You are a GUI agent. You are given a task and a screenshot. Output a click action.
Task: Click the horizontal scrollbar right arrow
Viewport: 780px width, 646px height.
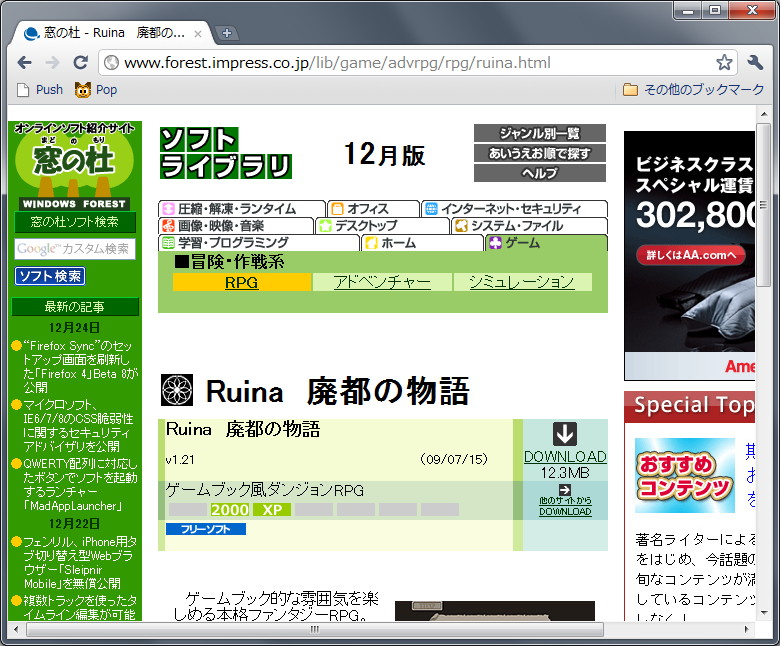(x=746, y=629)
